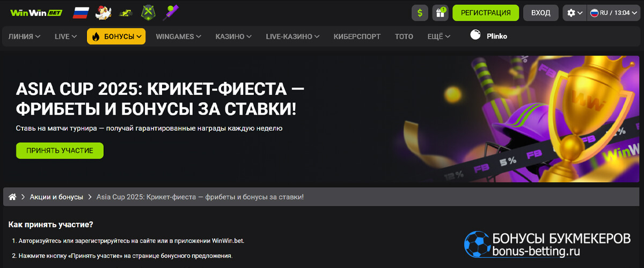Click the crossed-swords shield icon

[x=149, y=12]
